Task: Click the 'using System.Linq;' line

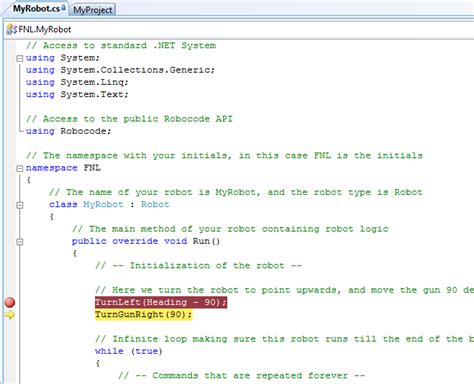Action: click(77, 82)
